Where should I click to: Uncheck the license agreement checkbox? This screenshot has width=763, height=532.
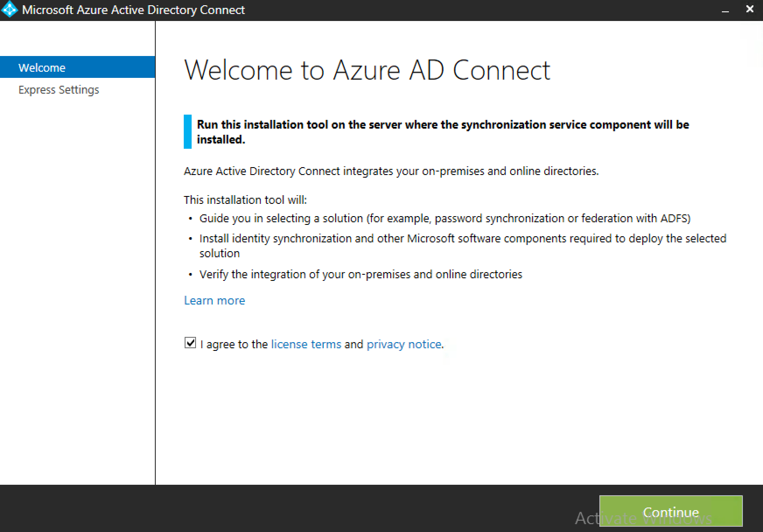190,344
